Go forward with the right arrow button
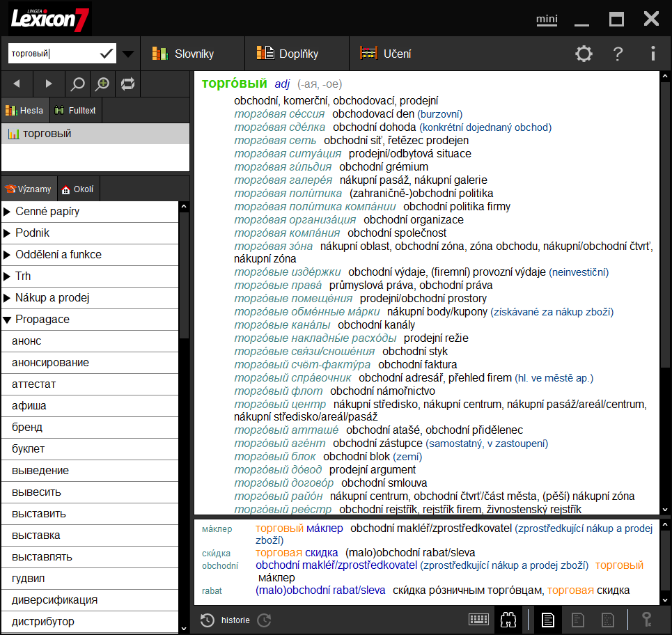672x635 pixels. click(49, 84)
